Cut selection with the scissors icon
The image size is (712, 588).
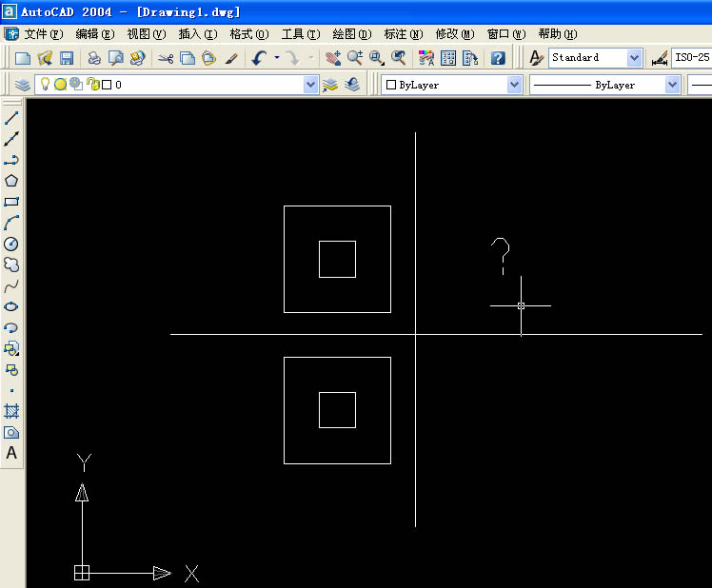(166, 58)
